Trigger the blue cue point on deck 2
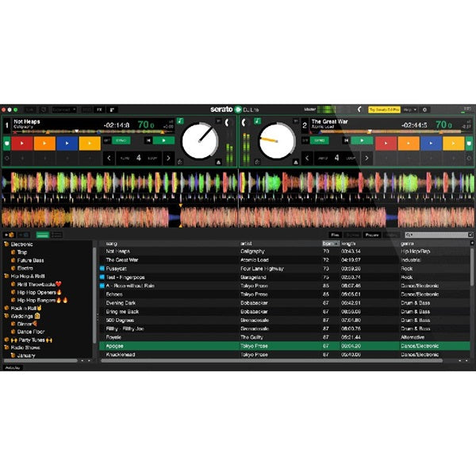 [432, 143]
